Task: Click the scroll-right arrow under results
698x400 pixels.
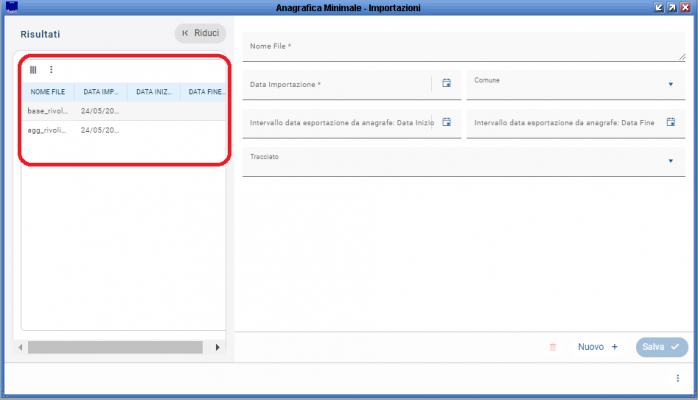Action: pos(217,347)
